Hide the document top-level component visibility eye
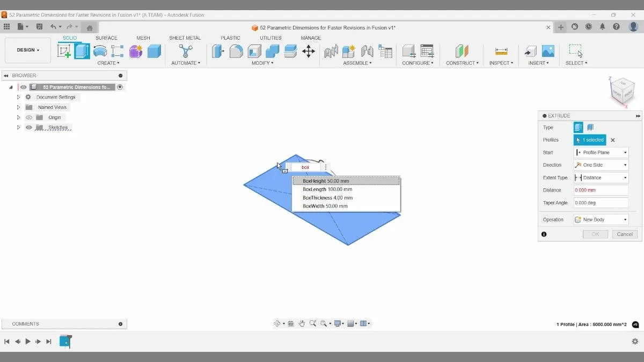Screen dimensions: 644x362 tap(23, 87)
